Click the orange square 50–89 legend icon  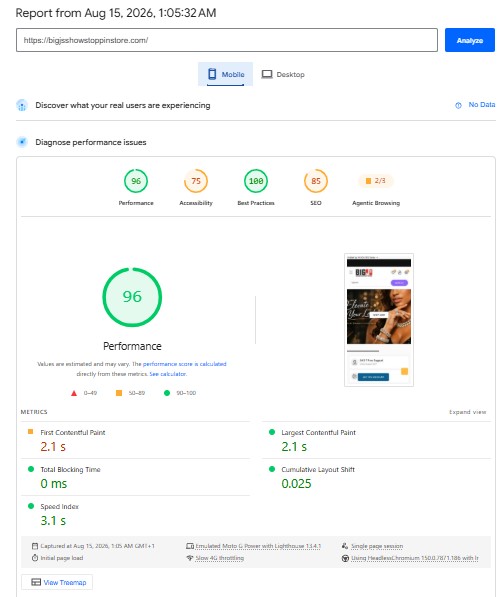tap(119, 393)
